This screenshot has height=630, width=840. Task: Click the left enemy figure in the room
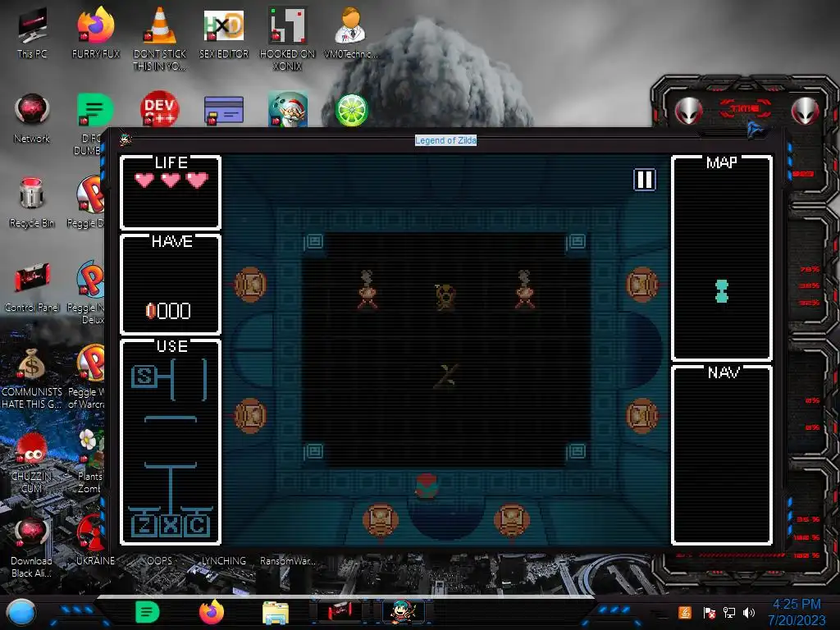click(x=367, y=290)
